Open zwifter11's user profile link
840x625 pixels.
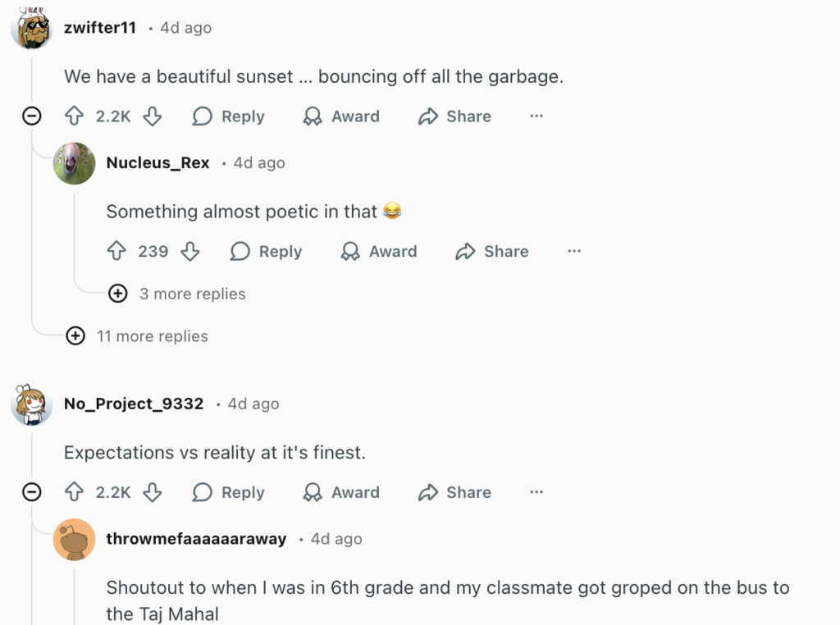(100, 28)
